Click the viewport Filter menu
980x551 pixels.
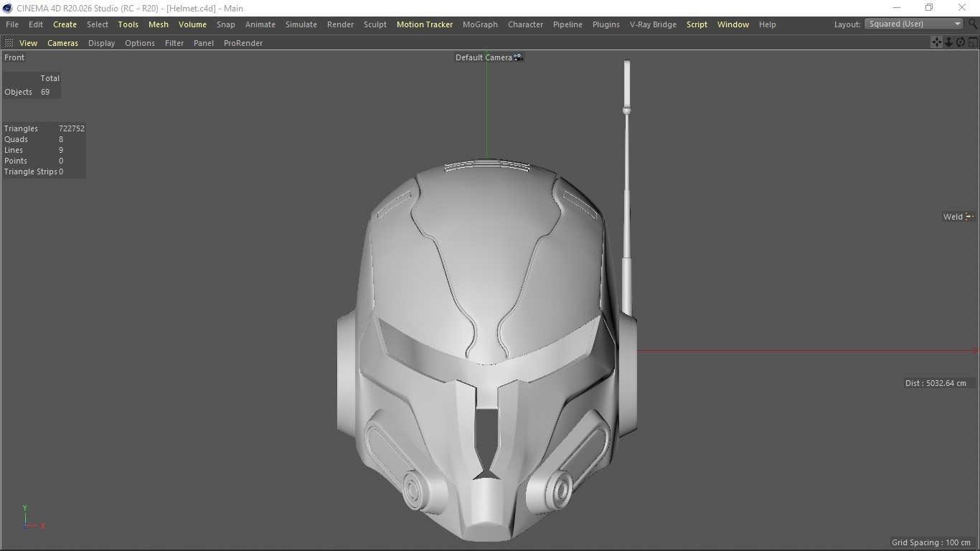[x=174, y=43]
